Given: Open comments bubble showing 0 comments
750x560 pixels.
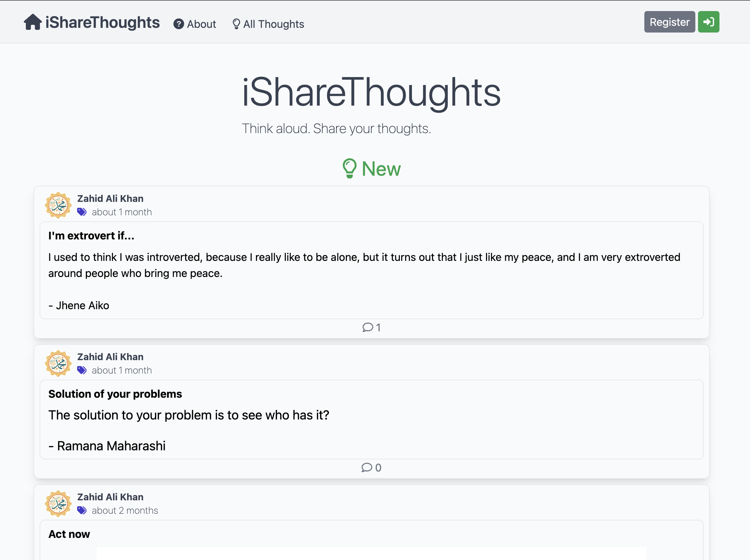Looking at the screenshot, I should 371,468.
